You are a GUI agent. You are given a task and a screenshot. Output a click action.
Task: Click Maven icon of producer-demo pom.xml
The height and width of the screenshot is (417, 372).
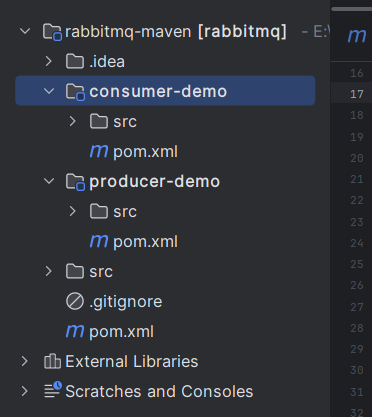click(99, 241)
